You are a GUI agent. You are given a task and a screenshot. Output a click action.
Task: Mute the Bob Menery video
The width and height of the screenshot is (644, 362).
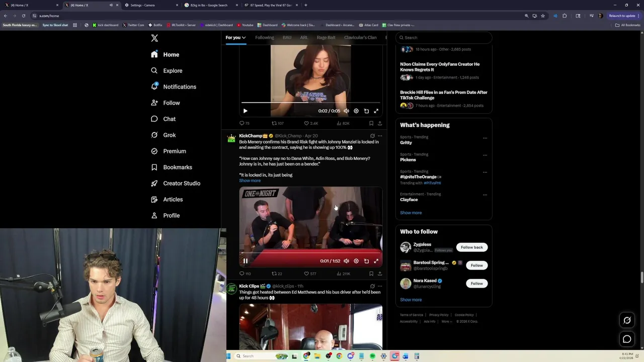(x=346, y=261)
